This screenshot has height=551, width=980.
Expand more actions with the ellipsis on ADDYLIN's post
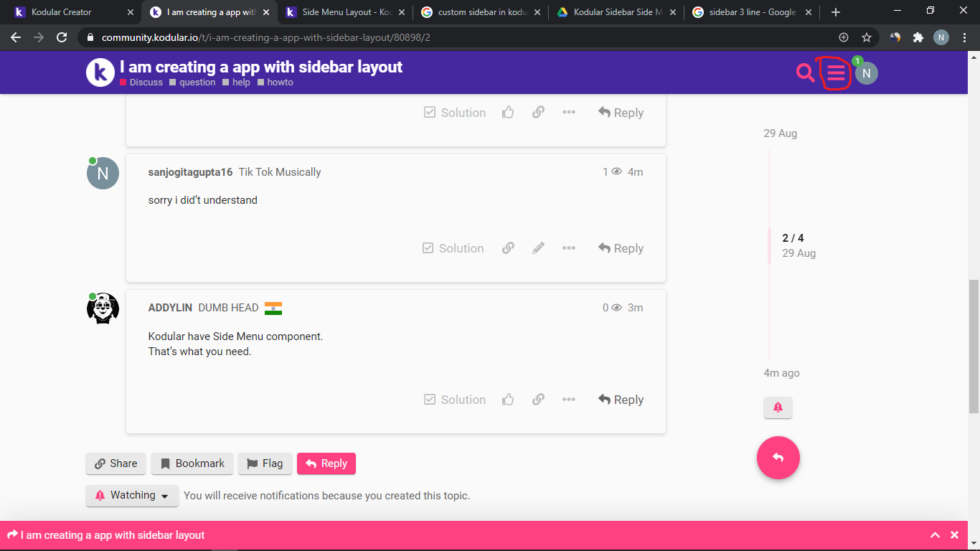click(569, 400)
